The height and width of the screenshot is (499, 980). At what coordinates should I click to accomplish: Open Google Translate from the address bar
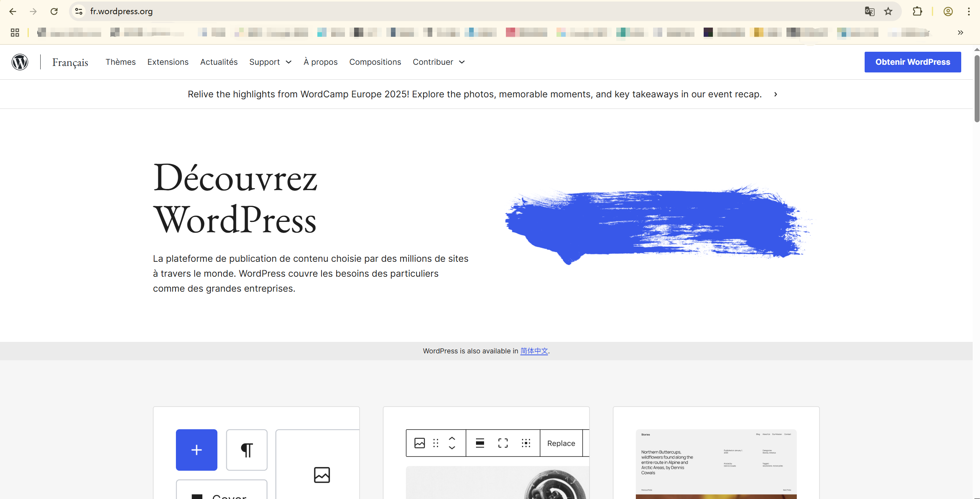coord(870,11)
